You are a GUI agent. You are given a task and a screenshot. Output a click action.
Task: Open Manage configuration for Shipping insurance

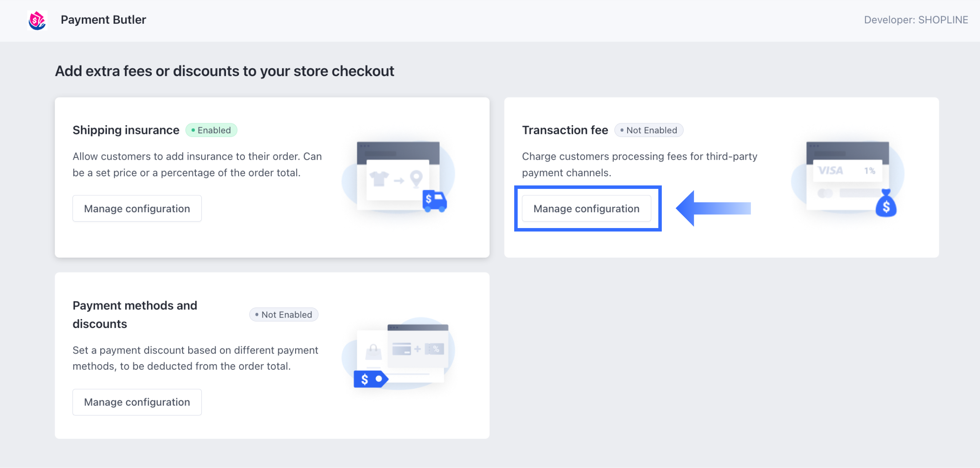(137, 208)
